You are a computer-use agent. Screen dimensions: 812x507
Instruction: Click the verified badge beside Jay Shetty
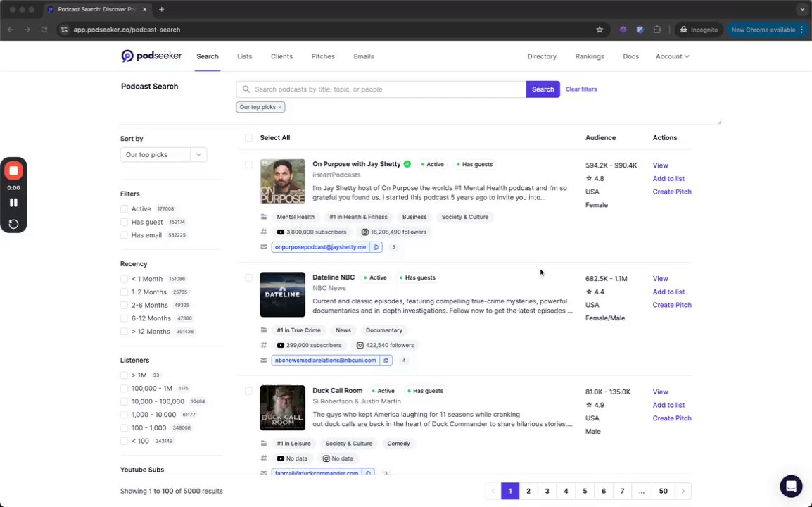pos(407,164)
